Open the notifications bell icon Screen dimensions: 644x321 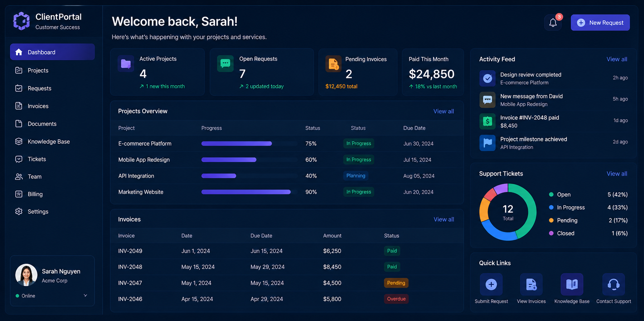click(553, 22)
